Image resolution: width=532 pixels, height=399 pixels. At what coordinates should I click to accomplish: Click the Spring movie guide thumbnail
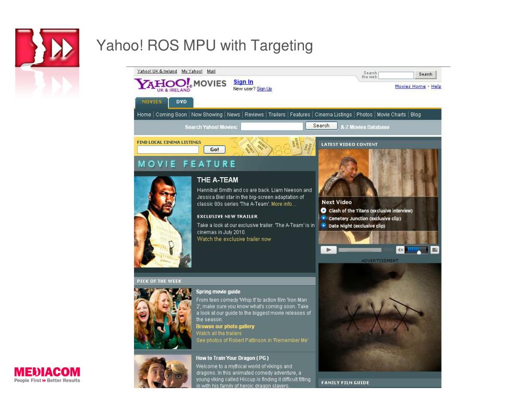tap(163, 318)
